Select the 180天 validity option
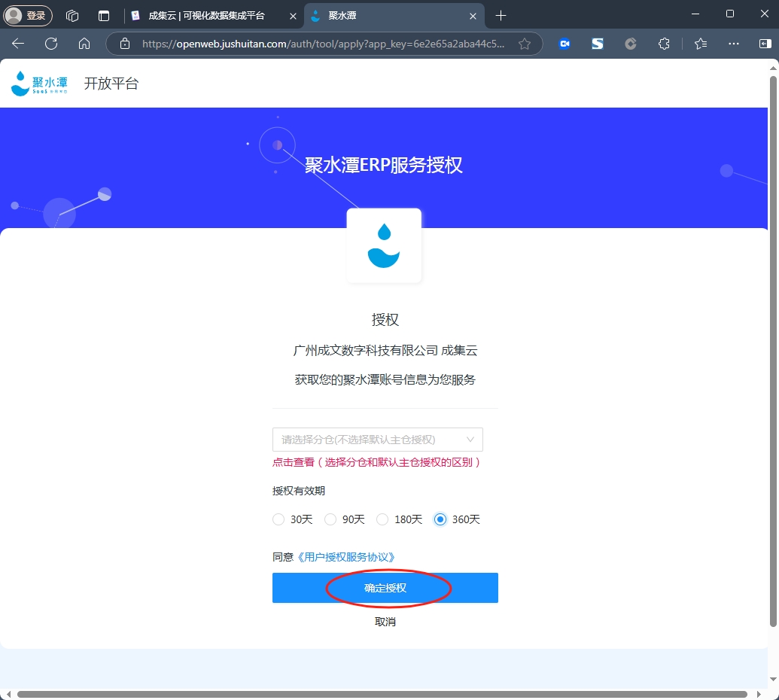 (x=400, y=519)
